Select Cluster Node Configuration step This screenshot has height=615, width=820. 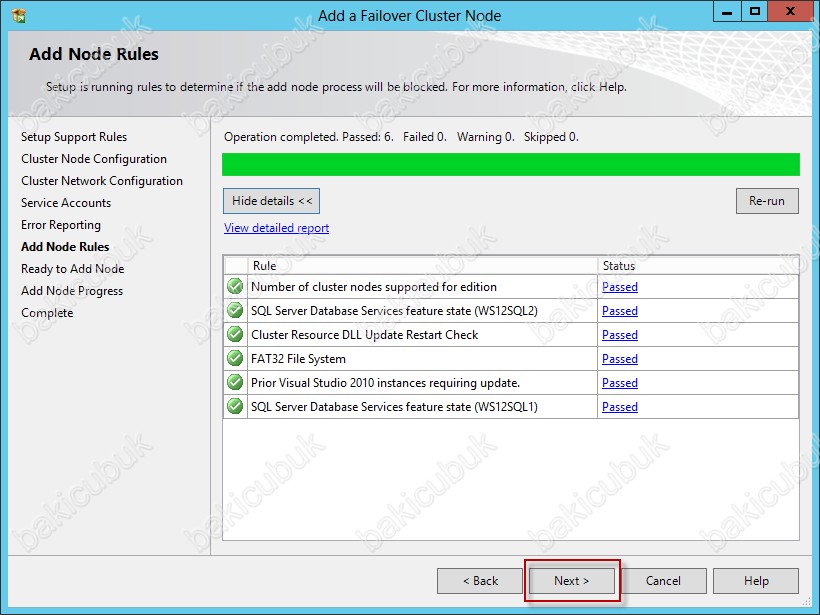(94, 159)
